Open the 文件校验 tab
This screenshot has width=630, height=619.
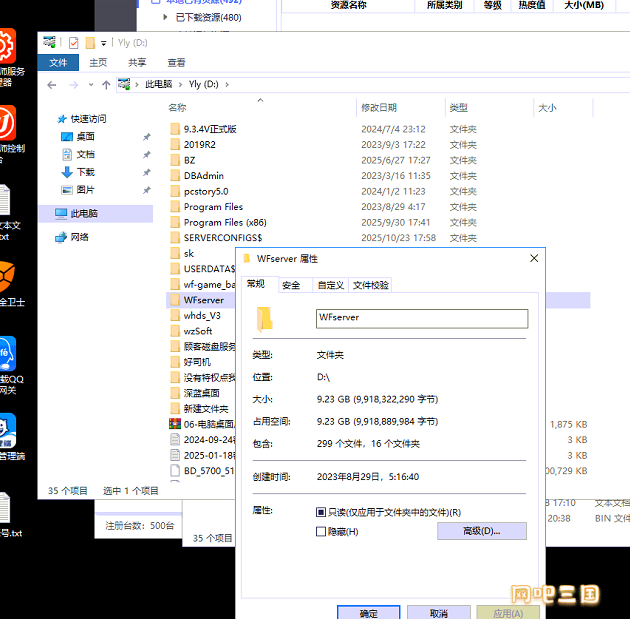pos(371,285)
